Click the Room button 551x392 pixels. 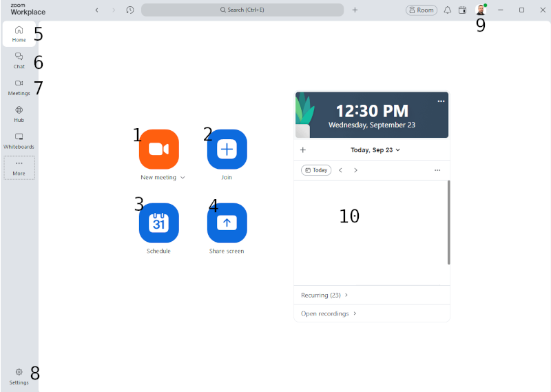[422, 10]
